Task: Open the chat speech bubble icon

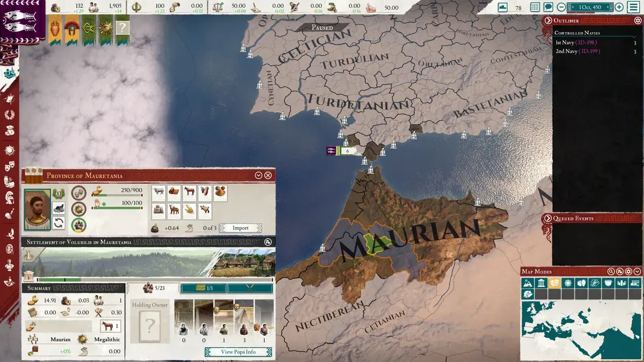Action: click(548, 7)
